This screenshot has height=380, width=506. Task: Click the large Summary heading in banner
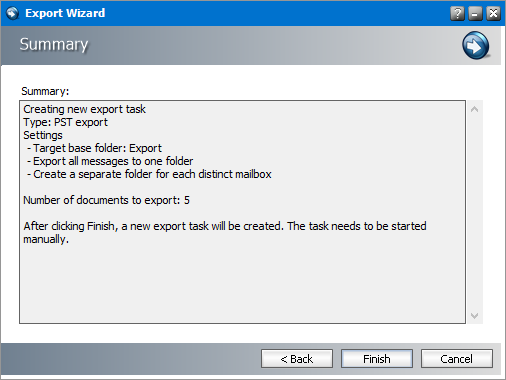54,44
